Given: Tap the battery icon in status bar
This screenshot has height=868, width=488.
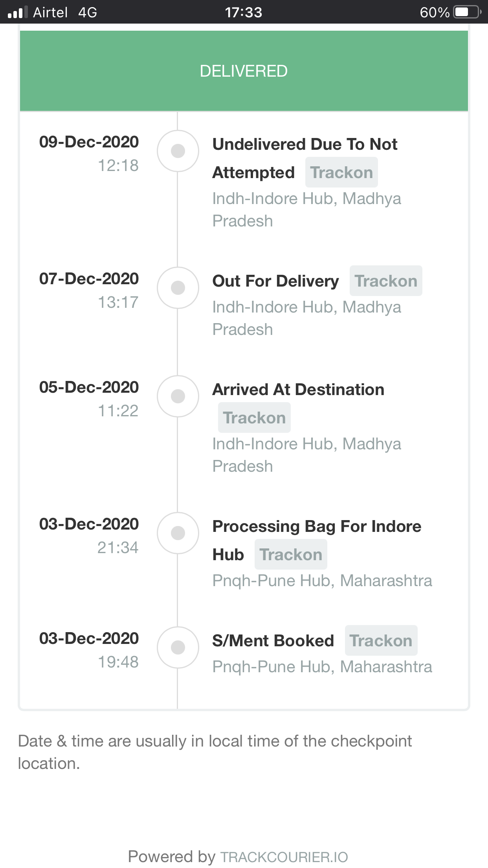Looking at the screenshot, I should 467,12.
